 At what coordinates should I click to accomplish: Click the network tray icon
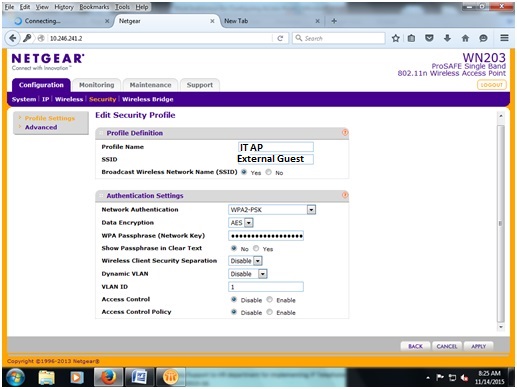click(x=452, y=378)
